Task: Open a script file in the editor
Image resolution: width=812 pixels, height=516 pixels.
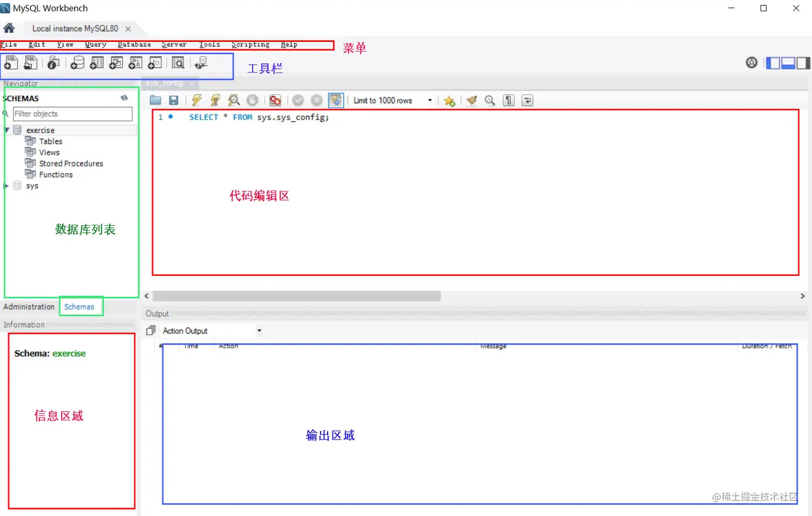Action: pyautogui.click(x=155, y=100)
